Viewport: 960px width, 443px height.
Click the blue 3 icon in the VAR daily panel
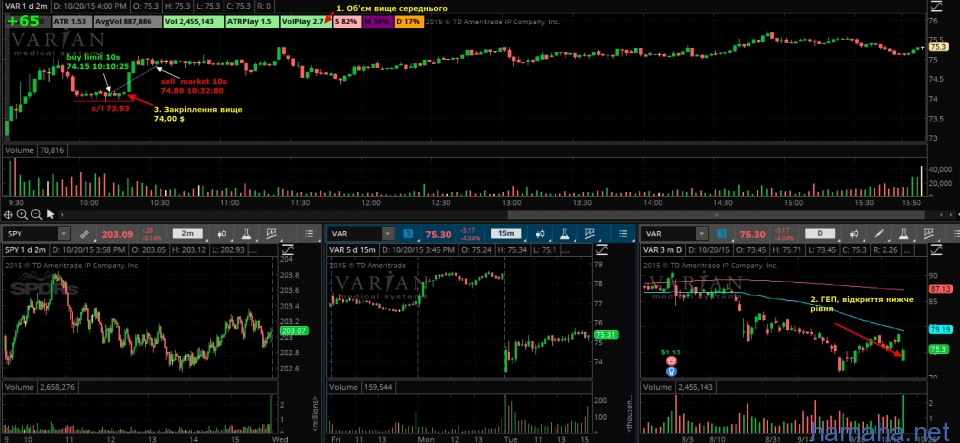coord(722,234)
